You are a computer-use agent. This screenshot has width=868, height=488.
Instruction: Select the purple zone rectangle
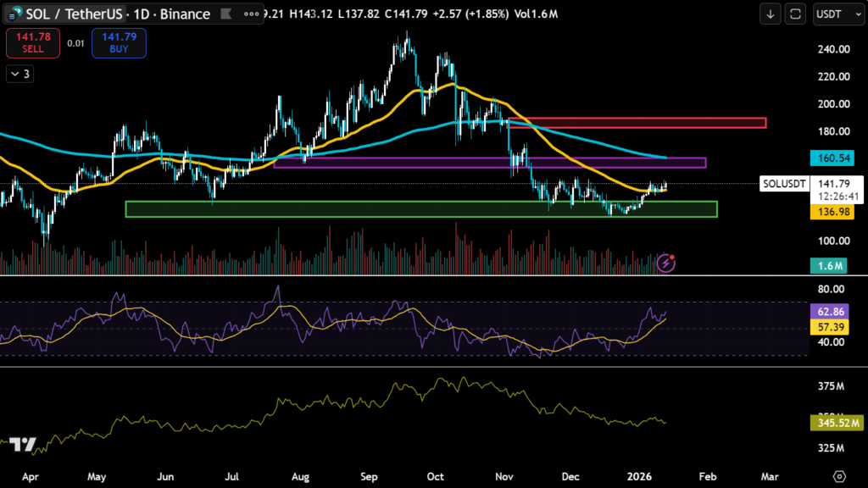click(x=489, y=163)
